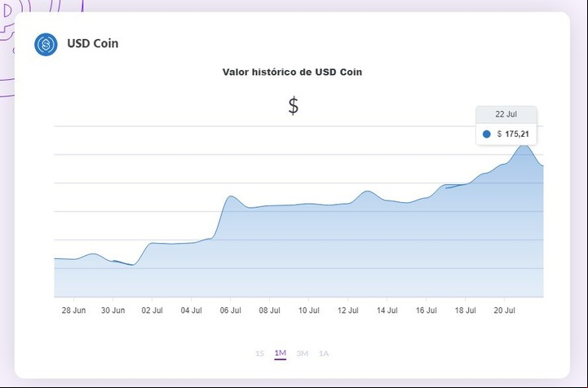Image resolution: width=588 pixels, height=388 pixels.
Task: Click the 08 Jul axis label
Action: (x=270, y=311)
